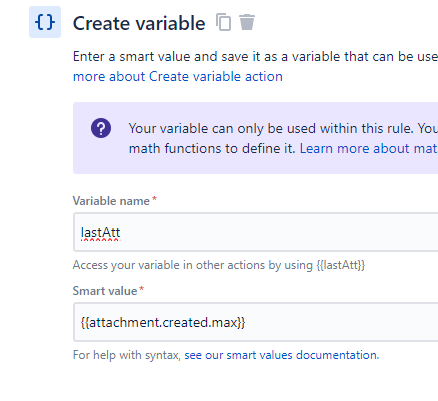Click the curly braces variable icon
438x401 pixels.
(45, 22)
